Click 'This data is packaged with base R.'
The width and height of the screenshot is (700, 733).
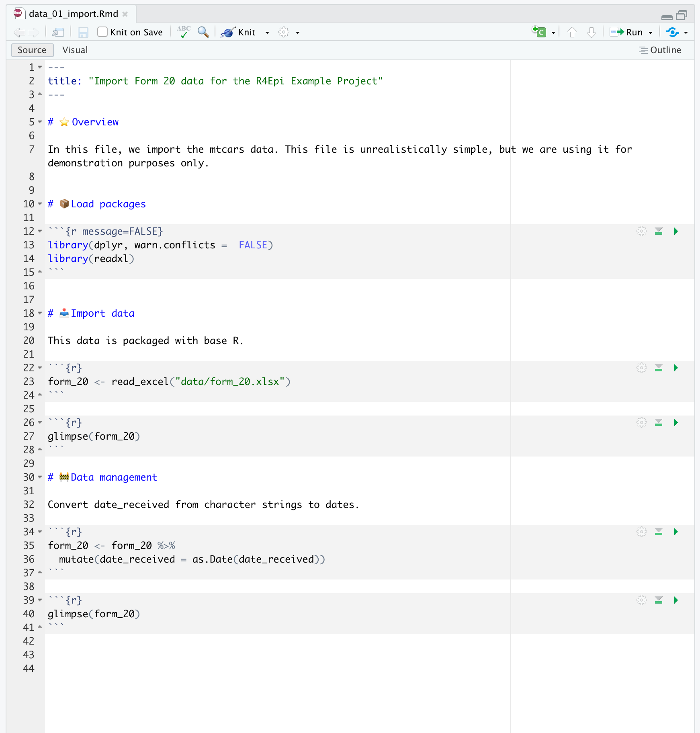(x=145, y=341)
